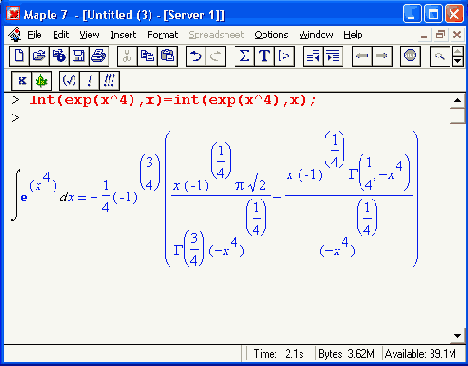The height and width of the screenshot is (366, 468).
Task: Insert text with the T icon
Action: (264, 56)
